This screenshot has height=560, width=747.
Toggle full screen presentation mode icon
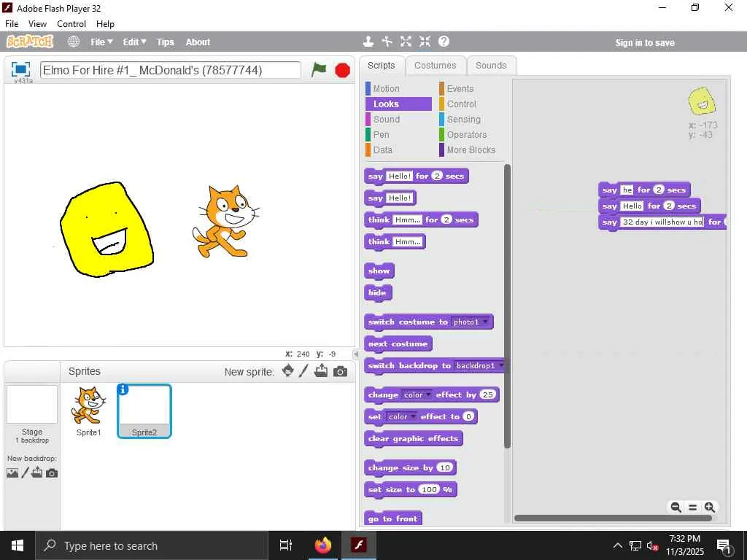pos(20,69)
